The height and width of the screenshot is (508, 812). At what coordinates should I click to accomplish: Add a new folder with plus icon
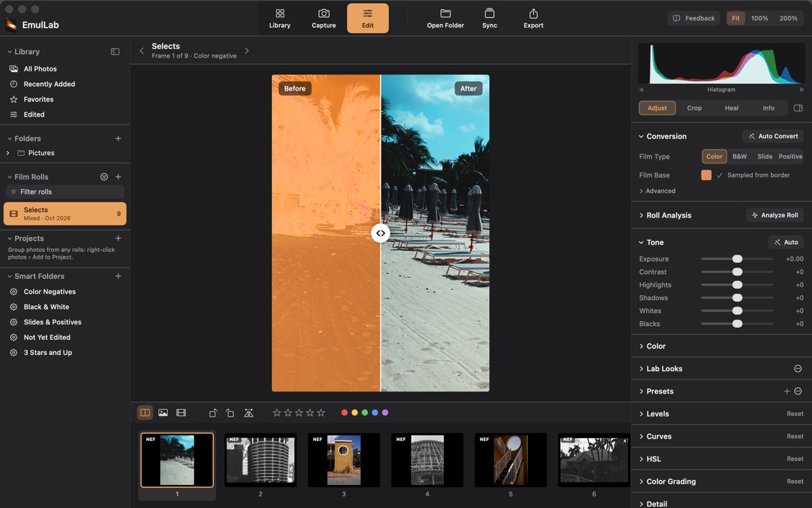(118, 138)
